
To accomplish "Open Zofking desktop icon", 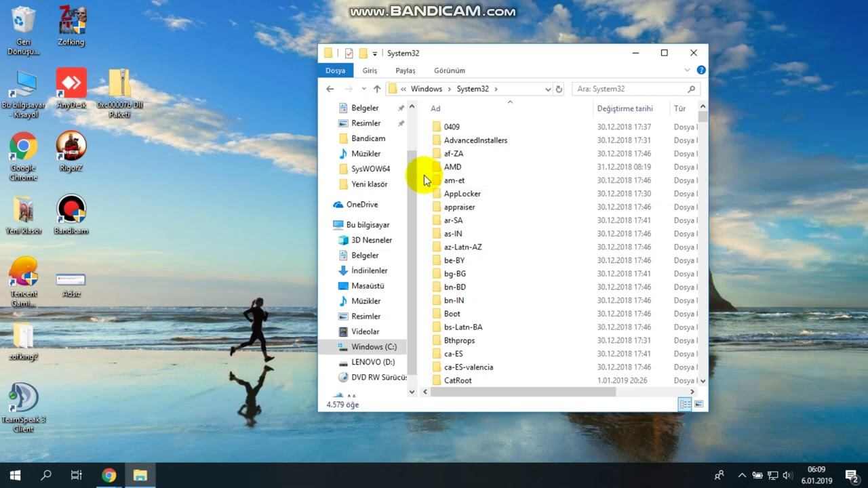I will pos(71,27).
